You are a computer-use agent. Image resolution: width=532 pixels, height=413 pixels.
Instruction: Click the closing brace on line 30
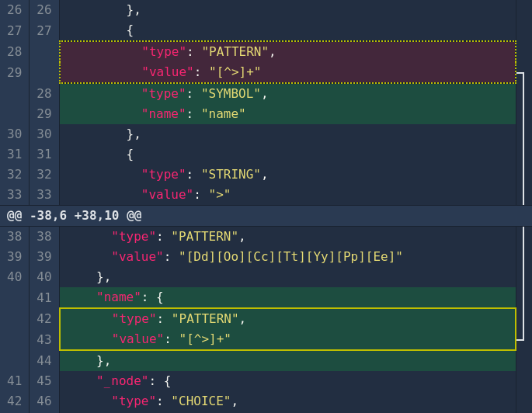point(134,134)
